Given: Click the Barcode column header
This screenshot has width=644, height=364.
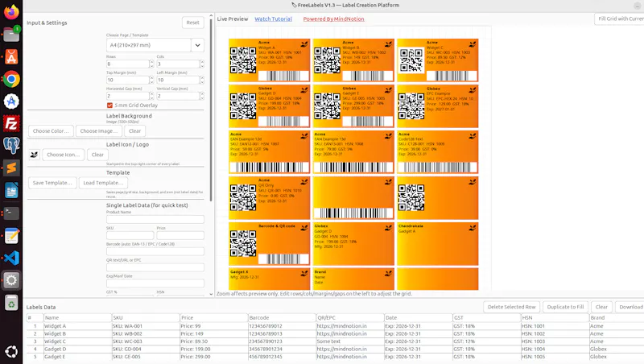Looking at the screenshot, I should 282,317.
